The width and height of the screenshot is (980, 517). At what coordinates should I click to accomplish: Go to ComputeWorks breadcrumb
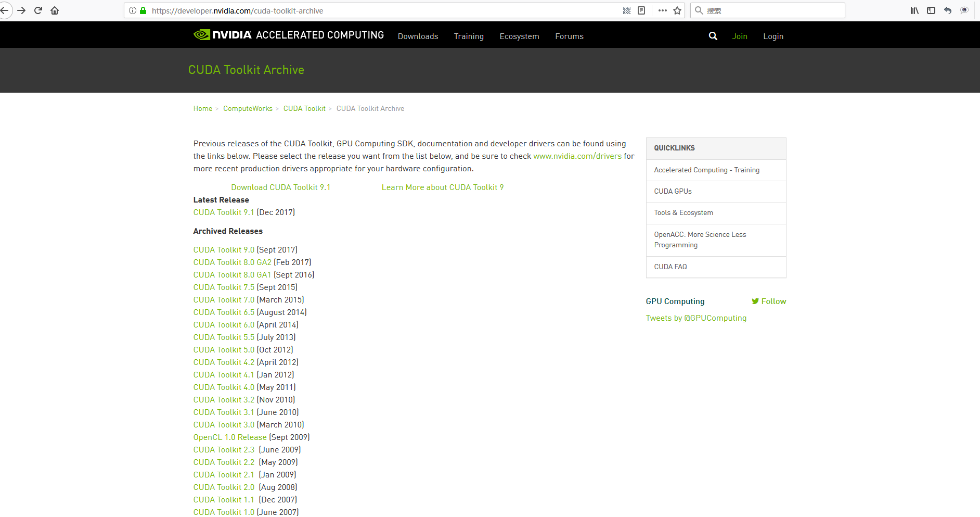[248, 108]
